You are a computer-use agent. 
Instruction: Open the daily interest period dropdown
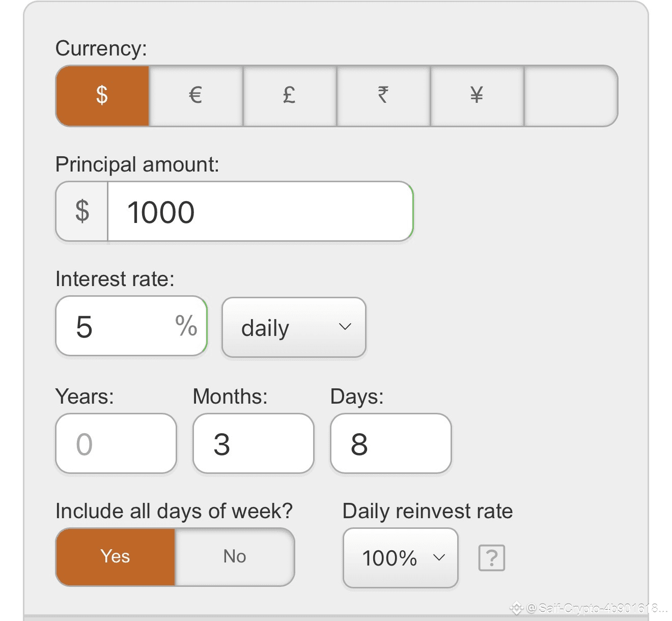coord(294,327)
